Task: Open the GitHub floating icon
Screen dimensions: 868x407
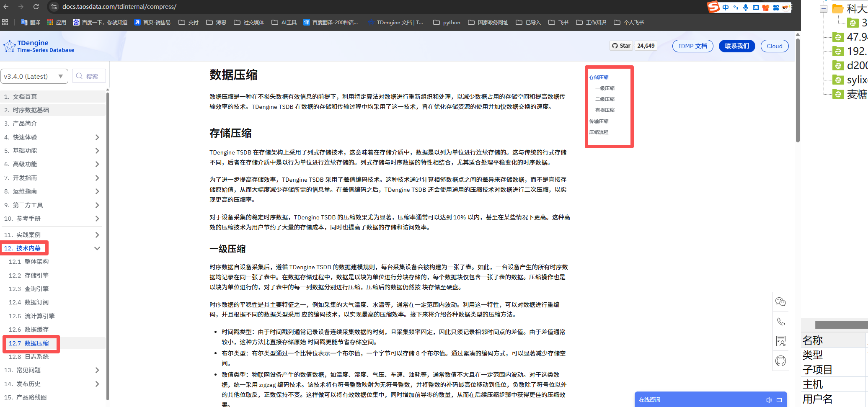Action: tap(780, 361)
